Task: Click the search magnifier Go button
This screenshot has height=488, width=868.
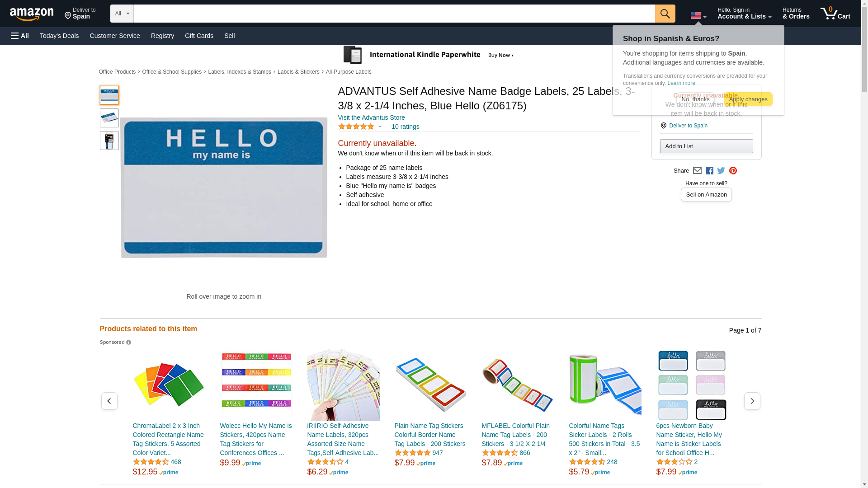Action: 665,14
